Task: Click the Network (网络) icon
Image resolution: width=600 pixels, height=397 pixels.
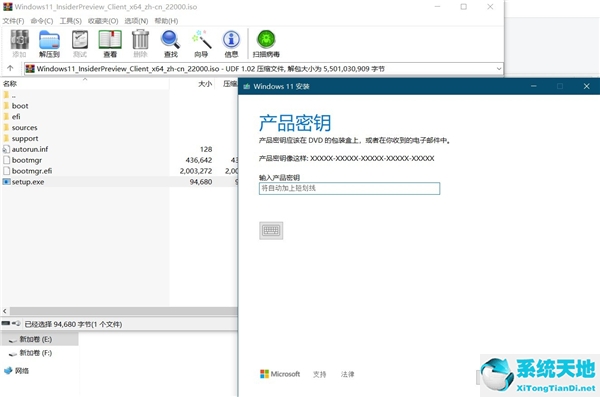Action: tap(8, 370)
